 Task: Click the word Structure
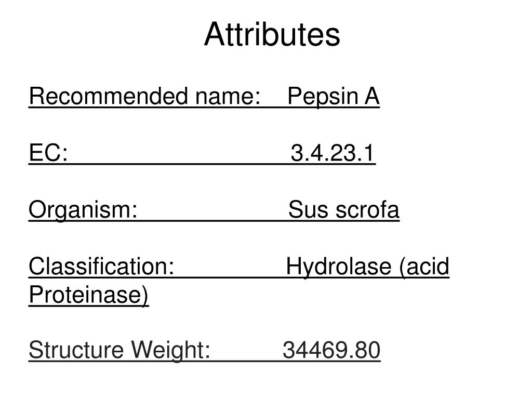coord(76,351)
